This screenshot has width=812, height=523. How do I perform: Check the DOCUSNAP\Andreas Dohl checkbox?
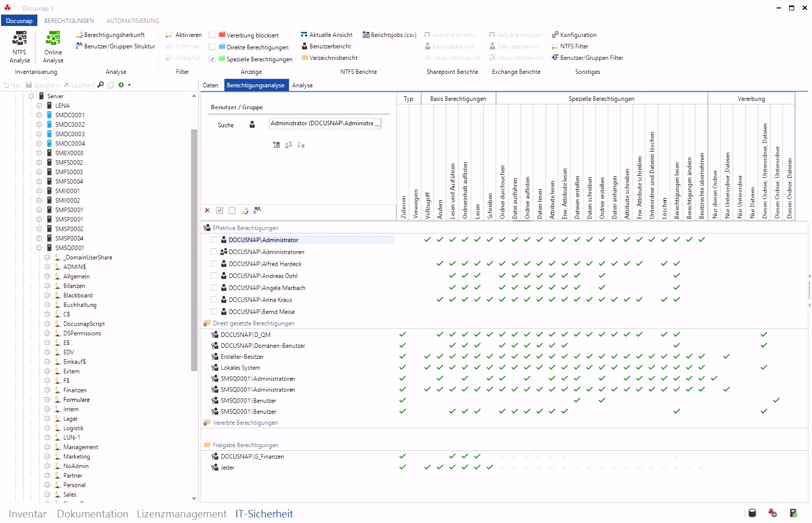pos(214,276)
